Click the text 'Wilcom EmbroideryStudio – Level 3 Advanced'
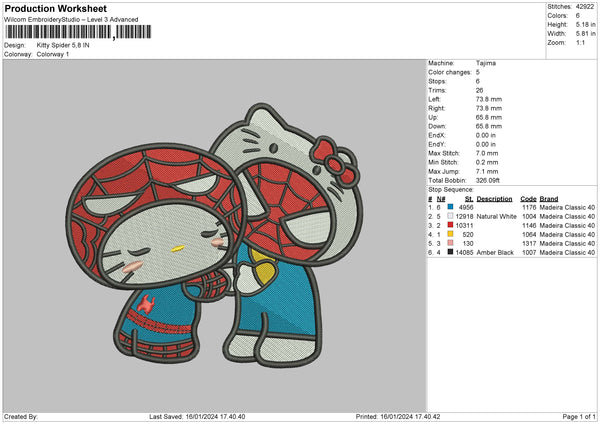The width and height of the screenshot is (600, 424). point(71,20)
